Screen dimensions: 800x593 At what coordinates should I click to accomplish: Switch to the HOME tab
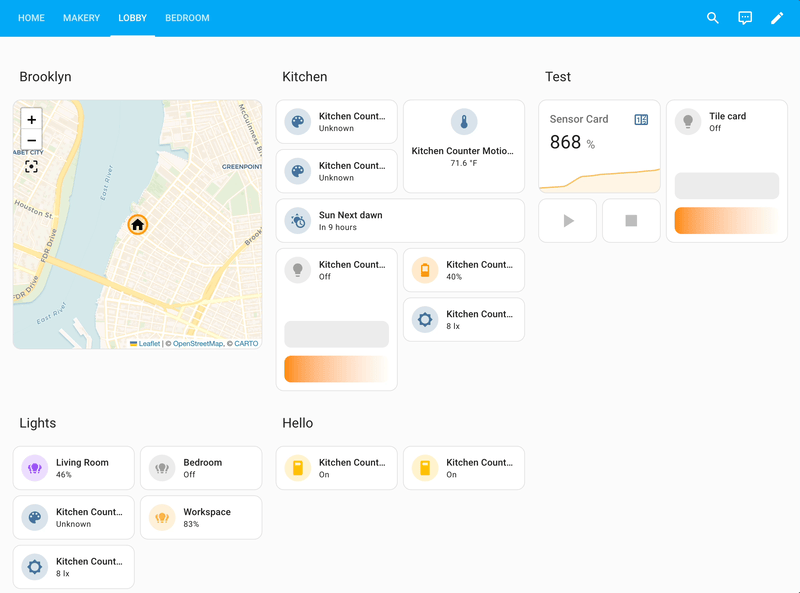point(31,17)
